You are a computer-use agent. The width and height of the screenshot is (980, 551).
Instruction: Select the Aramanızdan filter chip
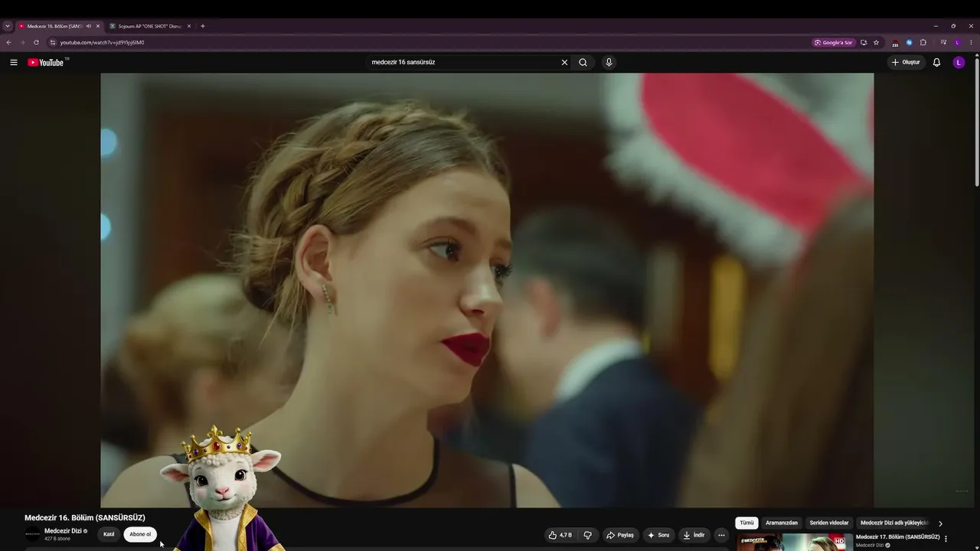(782, 523)
